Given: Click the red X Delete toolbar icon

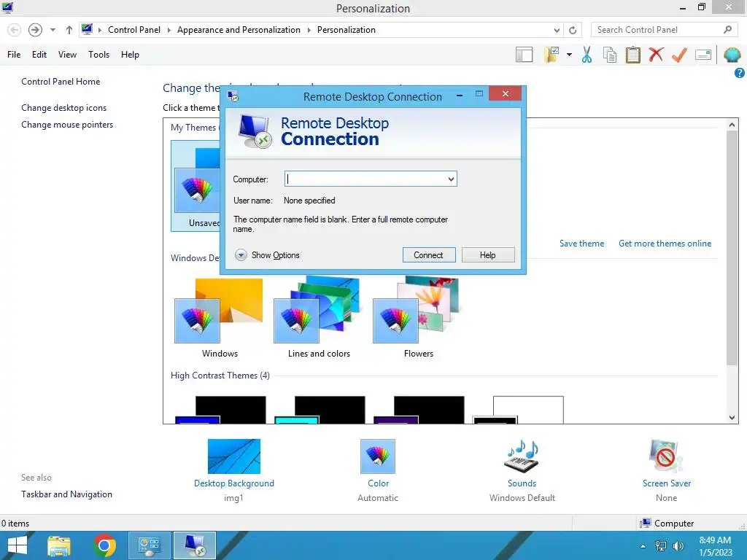Looking at the screenshot, I should (x=656, y=54).
